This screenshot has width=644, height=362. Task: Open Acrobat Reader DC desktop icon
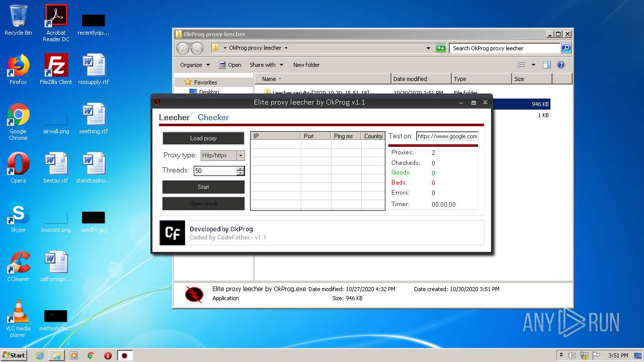[x=56, y=23]
